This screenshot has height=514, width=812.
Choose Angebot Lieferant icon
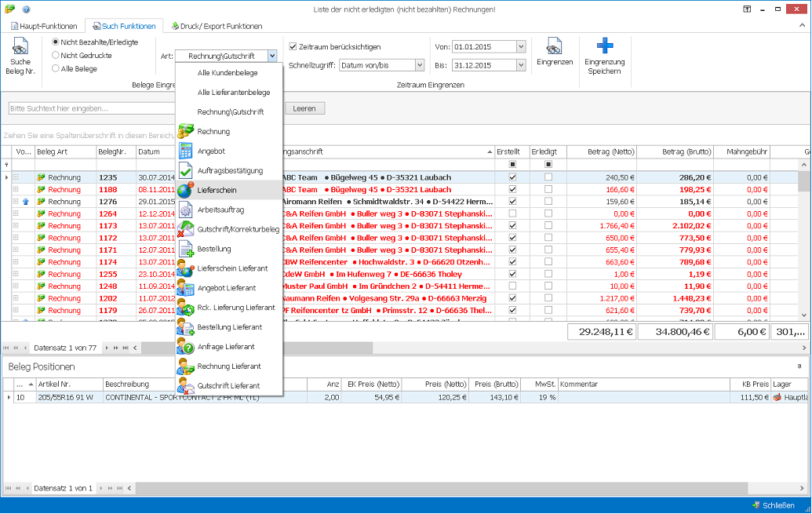(x=185, y=288)
